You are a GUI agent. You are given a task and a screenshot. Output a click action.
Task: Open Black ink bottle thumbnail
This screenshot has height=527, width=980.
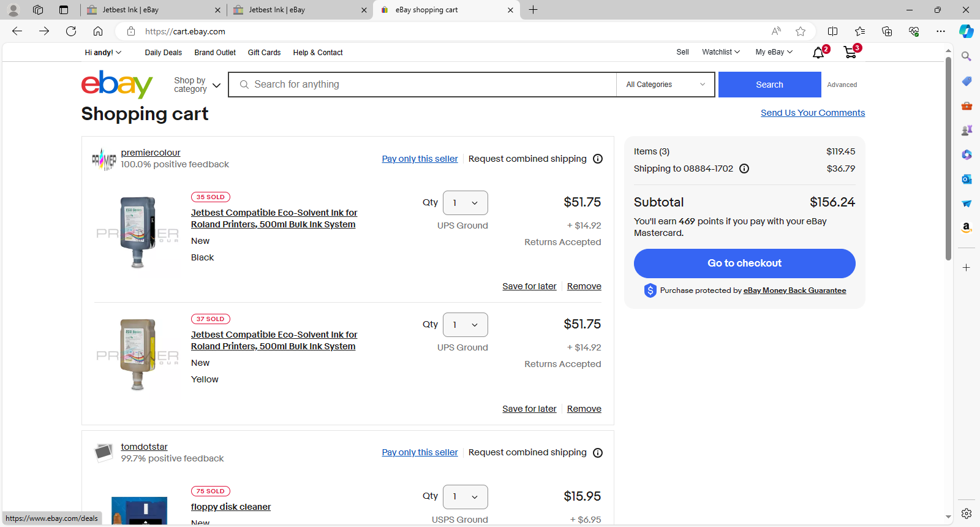(x=138, y=232)
